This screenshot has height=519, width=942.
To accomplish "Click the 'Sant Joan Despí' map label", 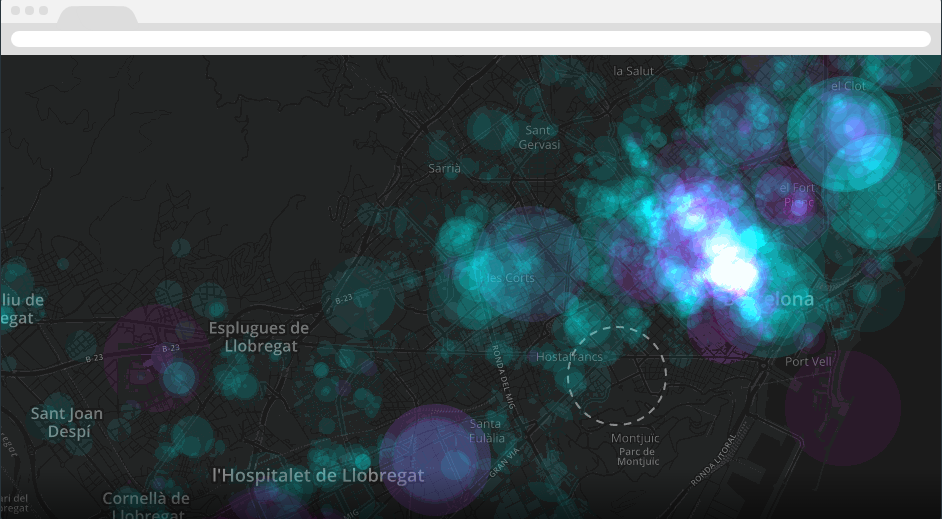I will 67,422.
